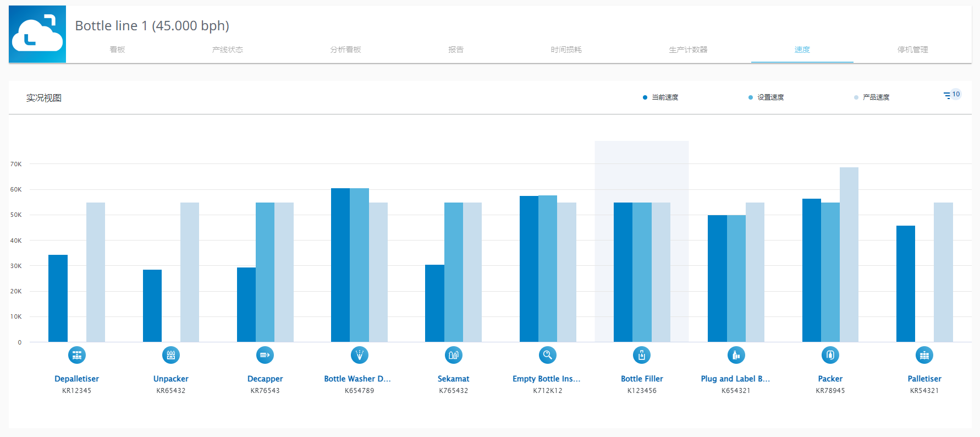Viewport: 980px width, 437px height.
Task: Click the Bottle Filler icon
Action: pyautogui.click(x=642, y=356)
